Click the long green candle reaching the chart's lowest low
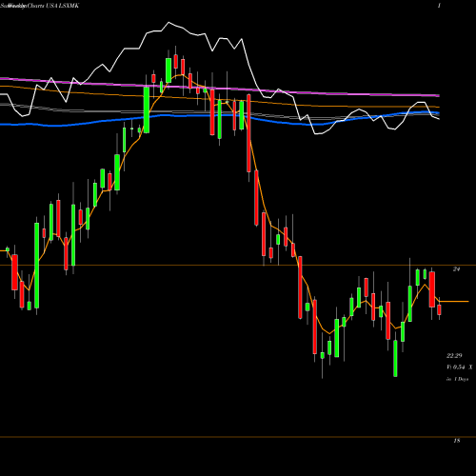Screen dimensions: 476x476 coord(395,359)
